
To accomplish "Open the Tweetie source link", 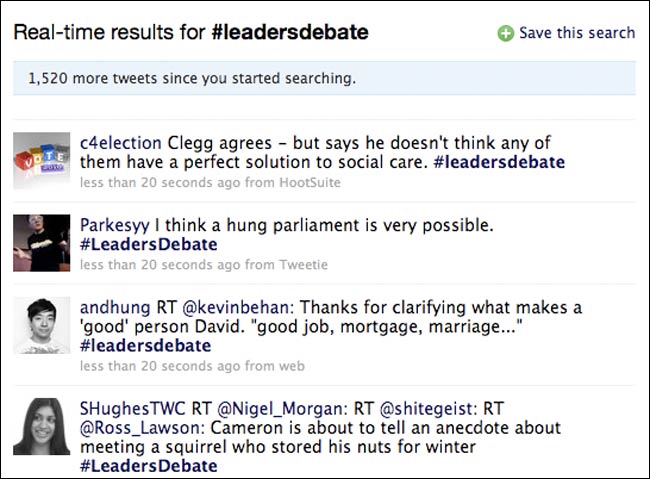I will [x=303, y=265].
